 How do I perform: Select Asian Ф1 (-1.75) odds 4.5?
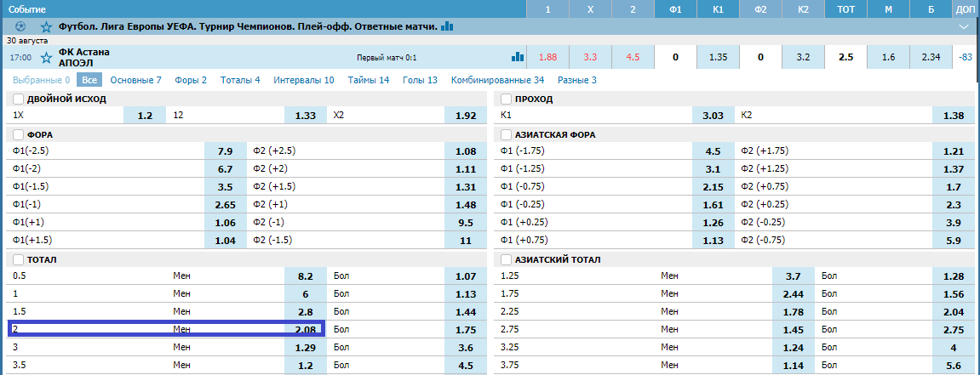(x=714, y=151)
